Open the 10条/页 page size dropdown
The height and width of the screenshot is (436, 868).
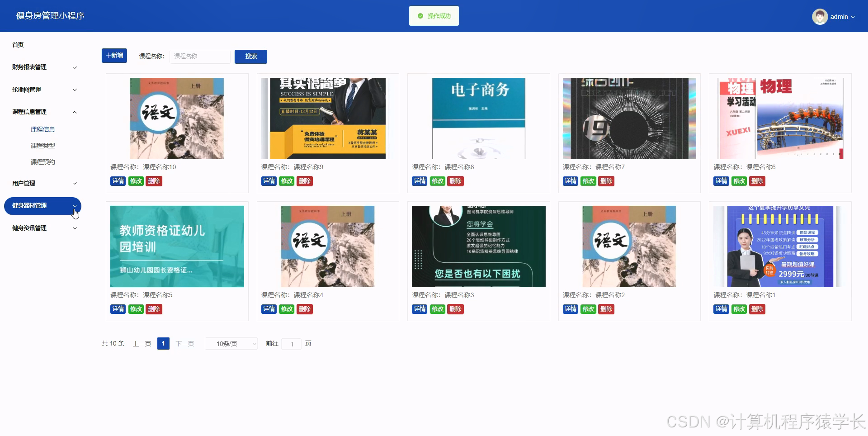coord(231,344)
